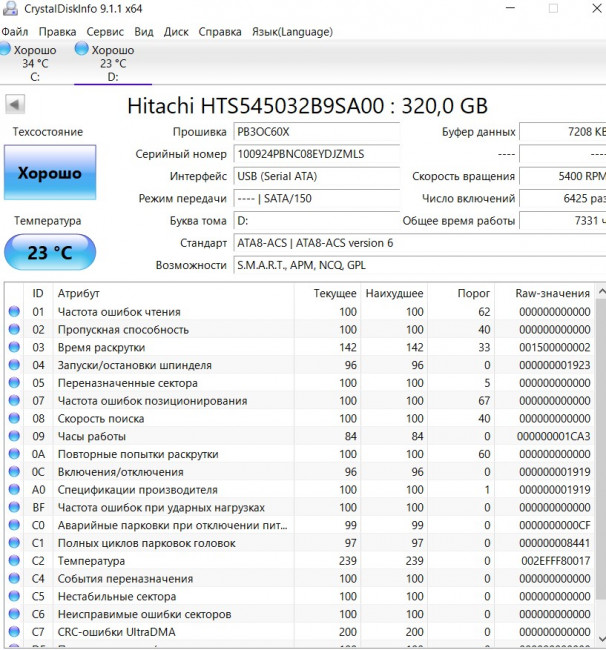Image resolution: width=606 pixels, height=650 pixels.
Task: Click status orb for Часы работы row
Action: point(14,436)
